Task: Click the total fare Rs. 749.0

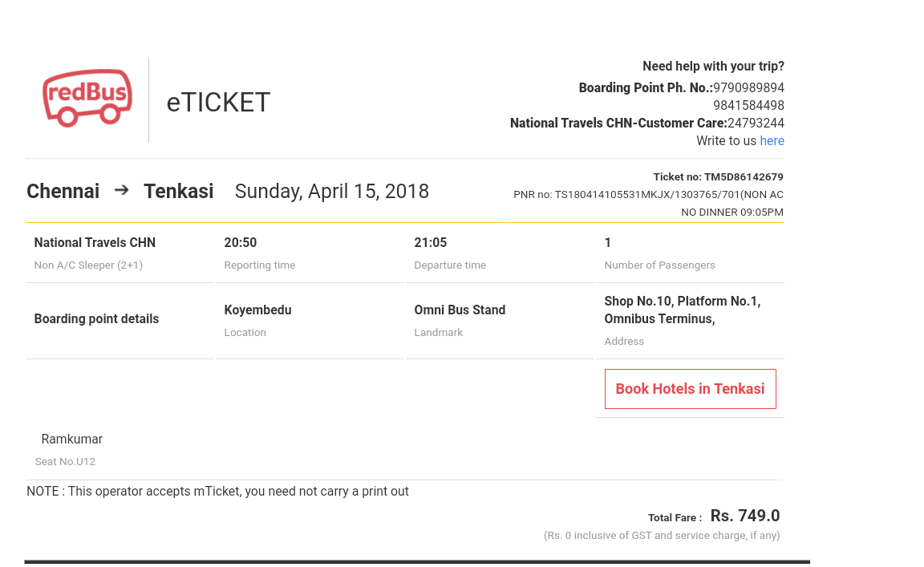Action: click(x=744, y=516)
